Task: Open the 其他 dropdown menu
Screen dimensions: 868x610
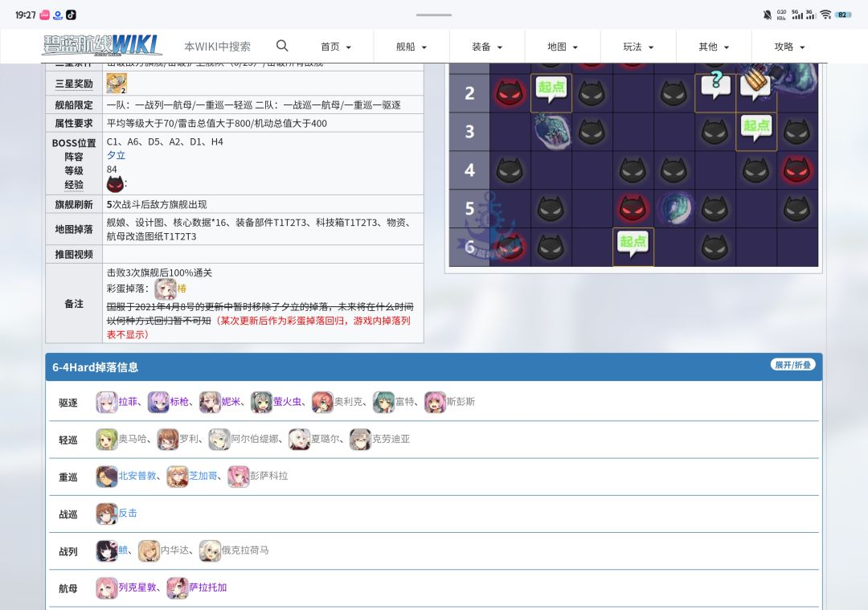Action: (x=714, y=47)
